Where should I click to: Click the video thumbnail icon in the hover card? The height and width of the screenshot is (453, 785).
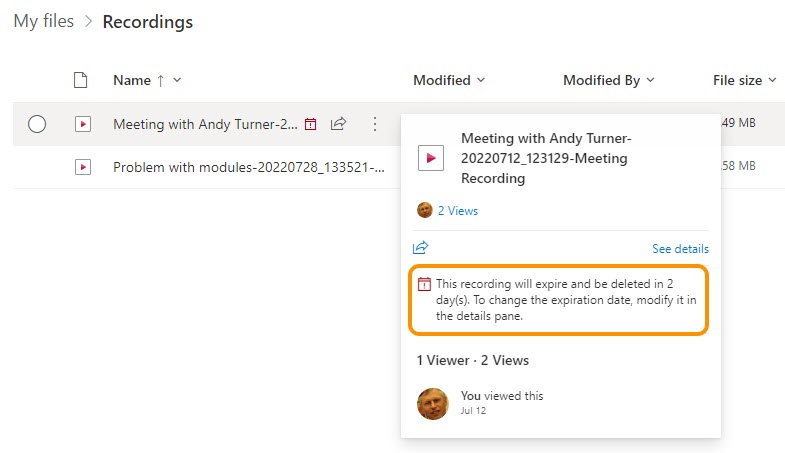point(431,157)
